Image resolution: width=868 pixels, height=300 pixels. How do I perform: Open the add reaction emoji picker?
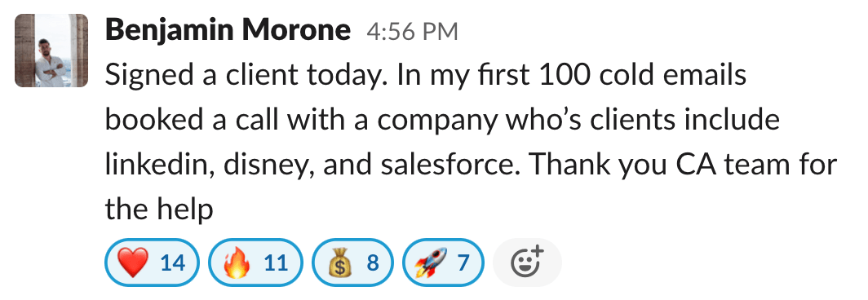(x=526, y=262)
